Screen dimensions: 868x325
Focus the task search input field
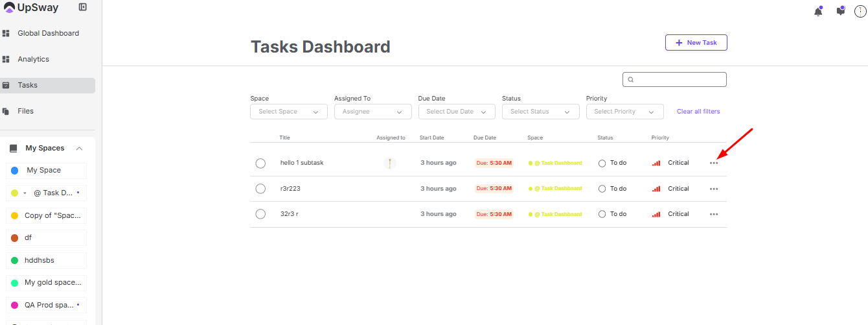click(678, 79)
